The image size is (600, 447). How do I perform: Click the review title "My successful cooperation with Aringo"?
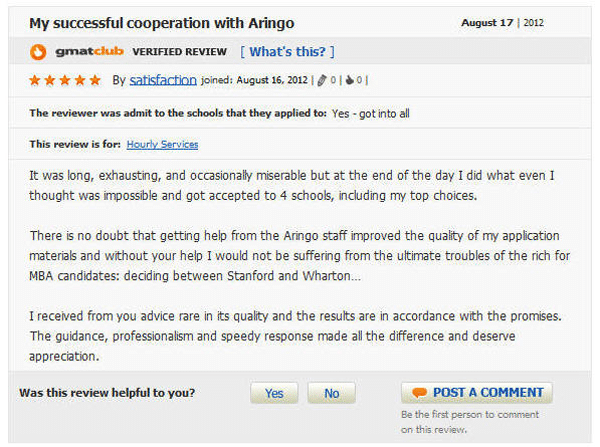pos(162,23)
